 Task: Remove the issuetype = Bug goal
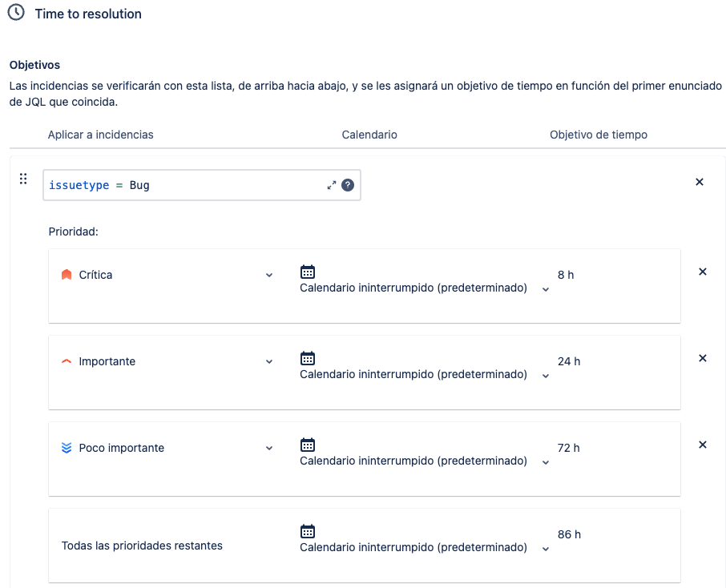click(700, 182)
